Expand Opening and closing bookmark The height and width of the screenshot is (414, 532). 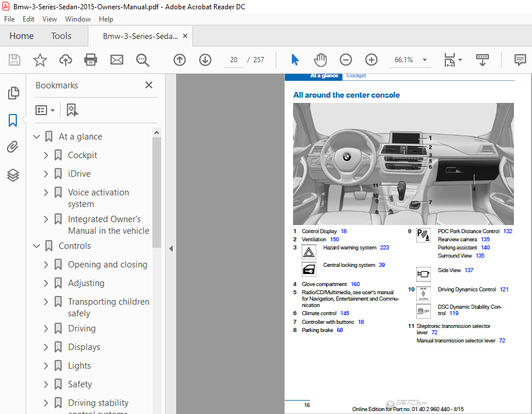click(46, 265)
